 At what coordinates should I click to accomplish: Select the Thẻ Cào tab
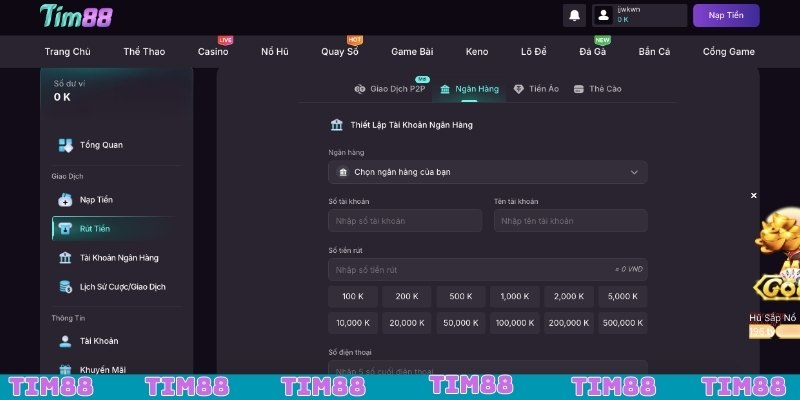597,89
